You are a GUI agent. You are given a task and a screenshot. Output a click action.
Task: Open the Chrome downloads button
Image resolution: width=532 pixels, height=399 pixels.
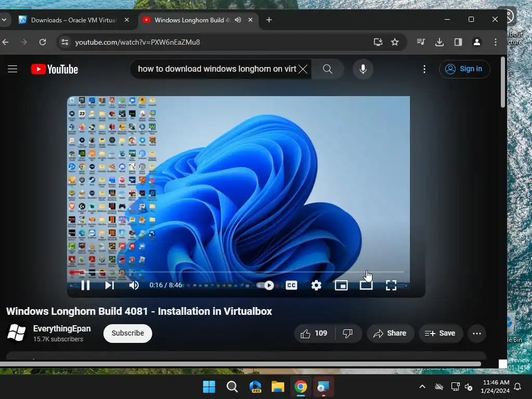440,42
